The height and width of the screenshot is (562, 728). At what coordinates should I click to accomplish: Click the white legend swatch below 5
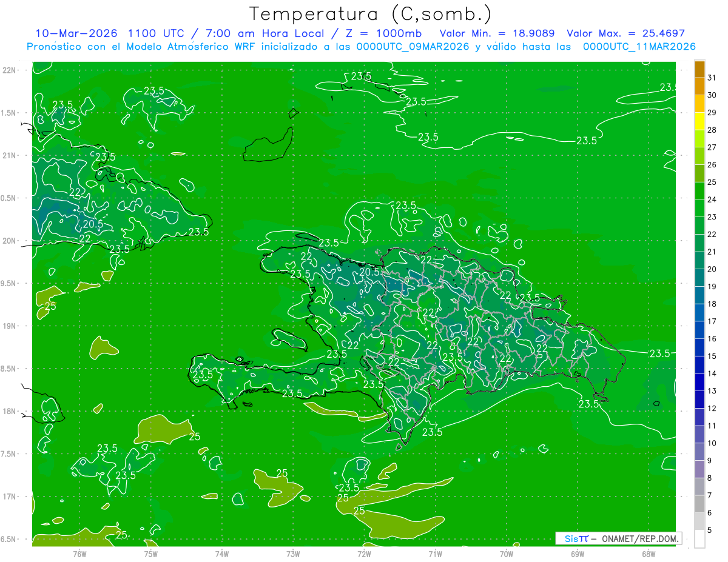point(699,539)
